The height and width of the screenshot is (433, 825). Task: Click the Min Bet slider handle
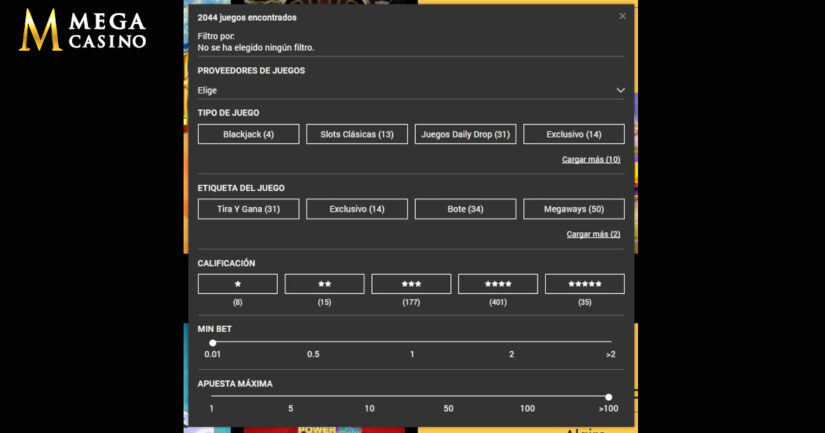pos(212,343)
